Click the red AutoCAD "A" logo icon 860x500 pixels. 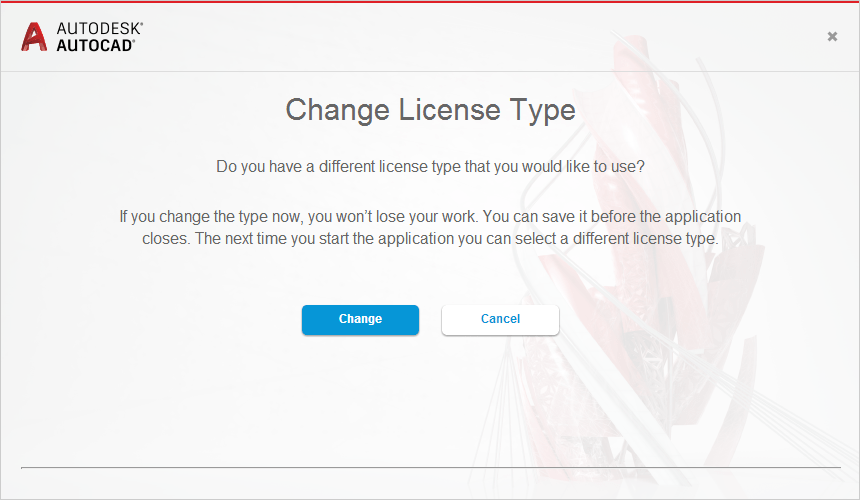(34, 37)
